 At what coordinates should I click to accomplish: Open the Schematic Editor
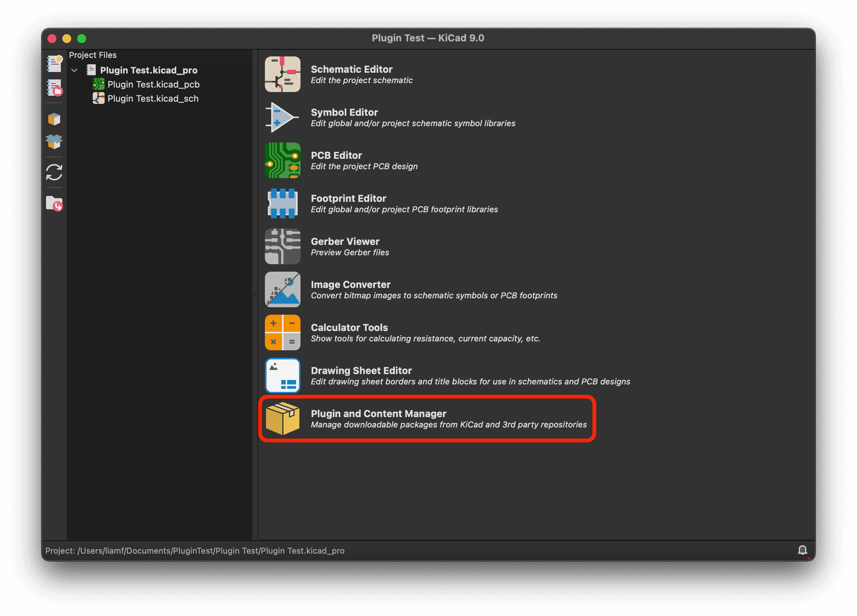coord(351,75)
